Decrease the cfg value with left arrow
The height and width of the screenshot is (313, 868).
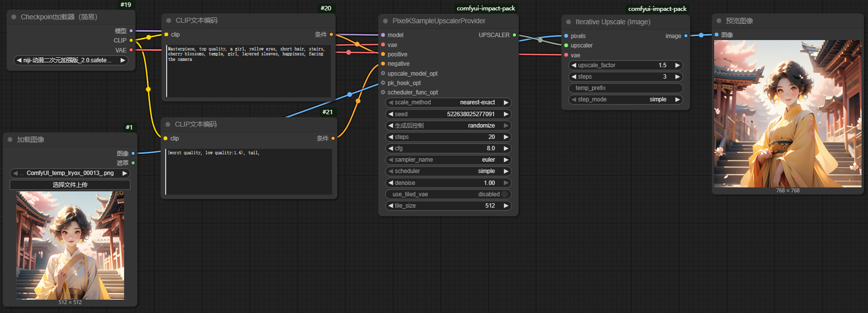click(x=391, y=148)
